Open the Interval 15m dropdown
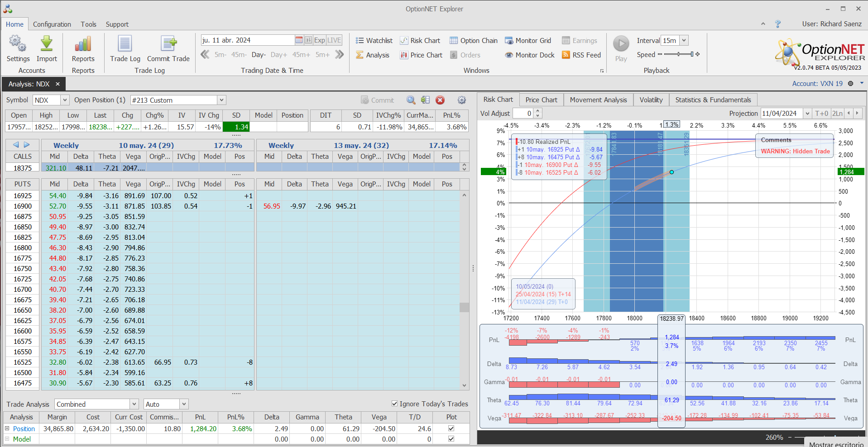Screen dimensions: 868x447 tap(684, 41)
